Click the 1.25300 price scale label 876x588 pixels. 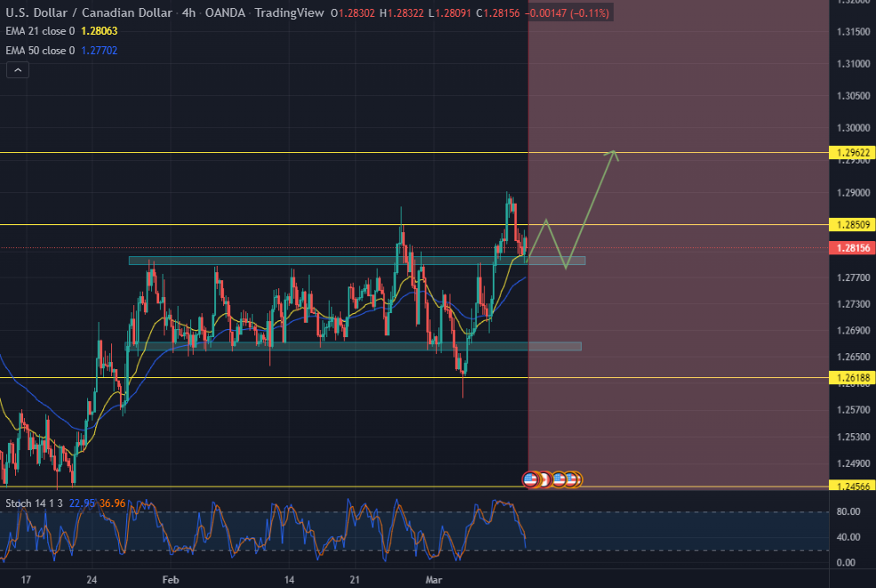(x=853, y=437)
